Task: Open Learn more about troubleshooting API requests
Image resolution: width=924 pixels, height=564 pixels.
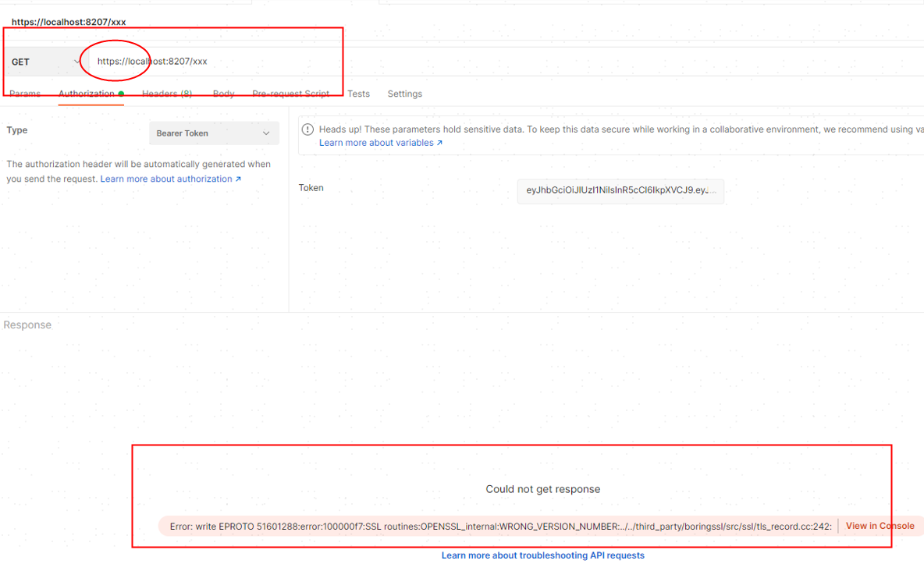Action: tap(542, 555)
